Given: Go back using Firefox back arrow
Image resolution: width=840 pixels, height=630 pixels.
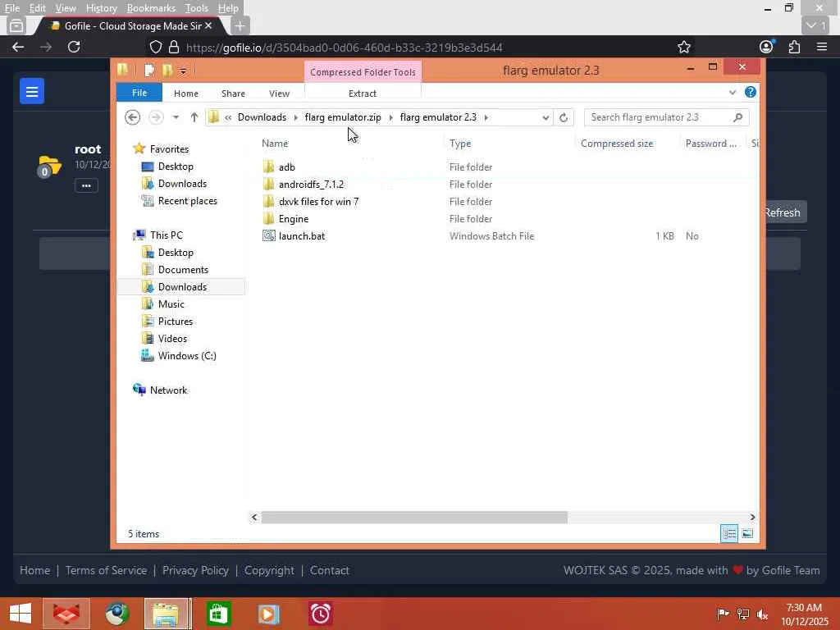Looking at the screenshot, I should (x=18, y=47).
